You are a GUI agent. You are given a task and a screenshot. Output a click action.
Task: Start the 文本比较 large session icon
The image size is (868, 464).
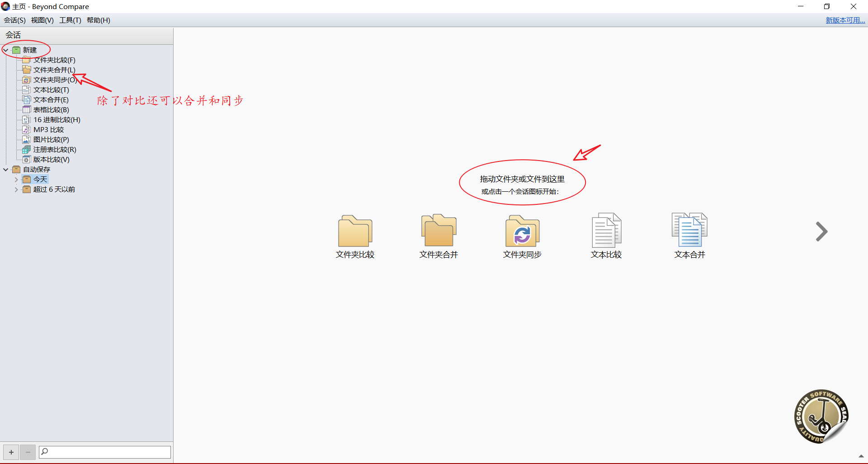pos(606,230)
